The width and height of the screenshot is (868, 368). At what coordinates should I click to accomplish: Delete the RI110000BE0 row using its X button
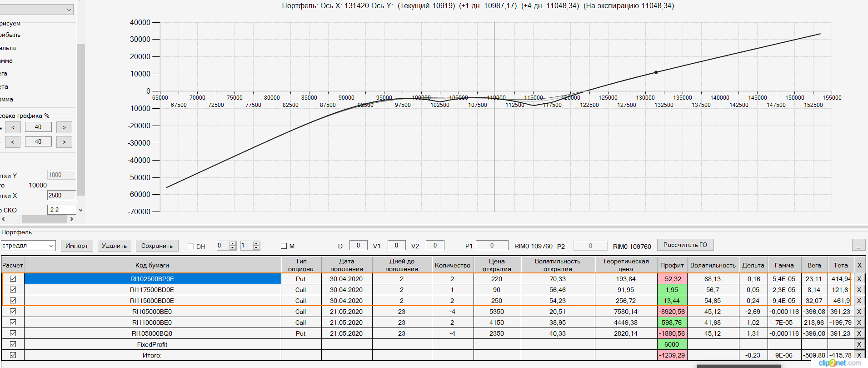click(859, 323)
